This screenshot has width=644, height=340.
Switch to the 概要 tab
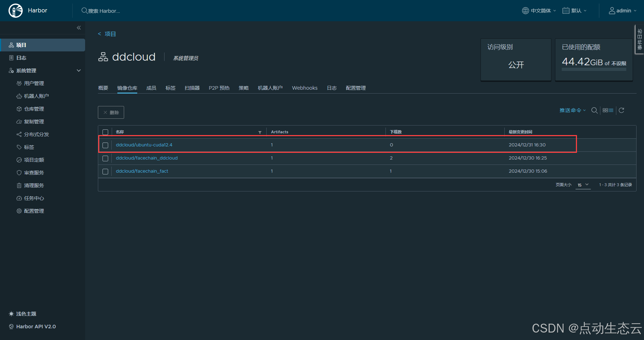click(103, 88)
